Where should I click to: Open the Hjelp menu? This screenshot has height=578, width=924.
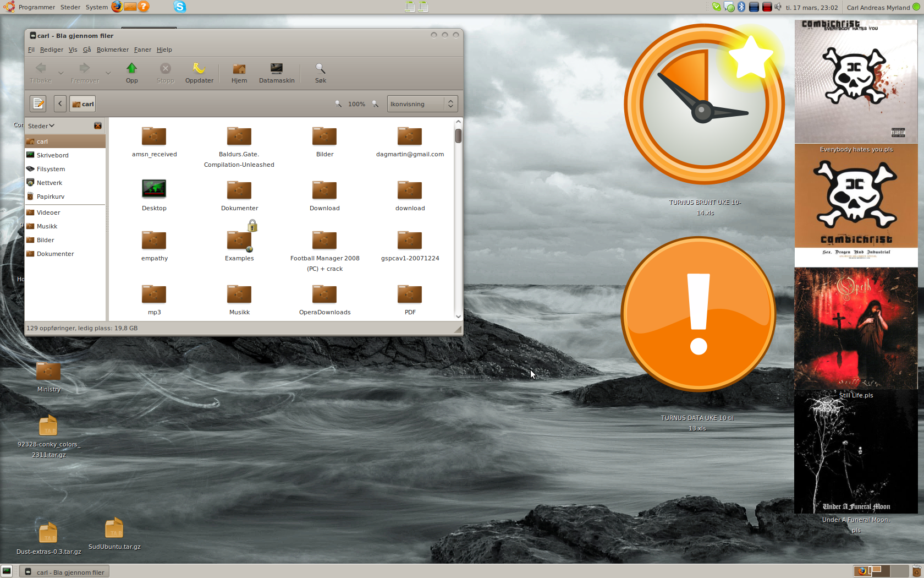point(164,50)
